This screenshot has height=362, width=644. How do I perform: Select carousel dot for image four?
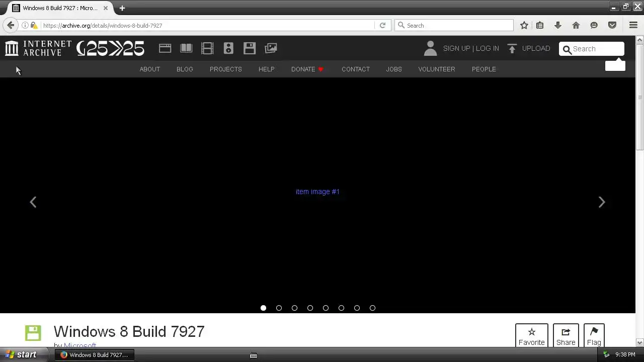pos(310,308)
